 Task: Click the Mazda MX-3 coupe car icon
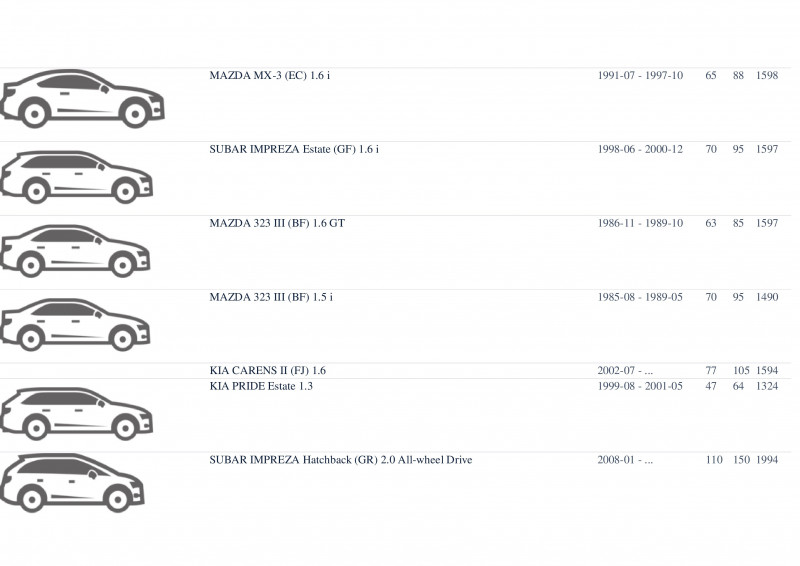(82, 99)
